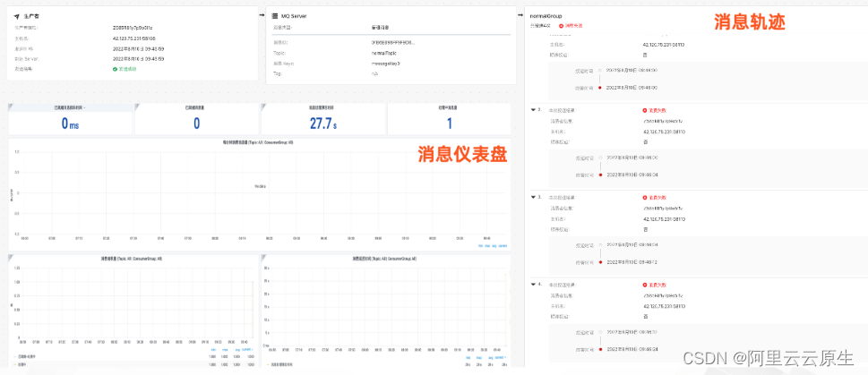The width and height of the screenshot is (868, 375).
Task: Click the hollow timeline dot in delivery entry 3
Action: point(600,244)
